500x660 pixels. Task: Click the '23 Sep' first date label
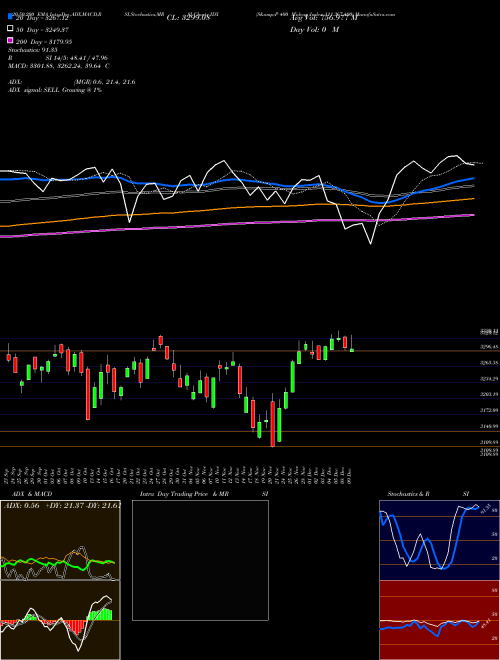[8, 475]
